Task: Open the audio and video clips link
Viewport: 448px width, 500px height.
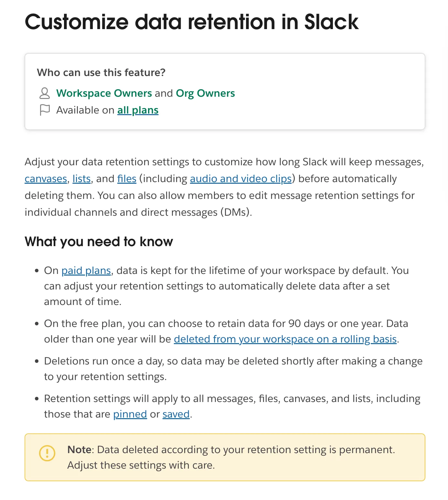Action: click(241, 179)
